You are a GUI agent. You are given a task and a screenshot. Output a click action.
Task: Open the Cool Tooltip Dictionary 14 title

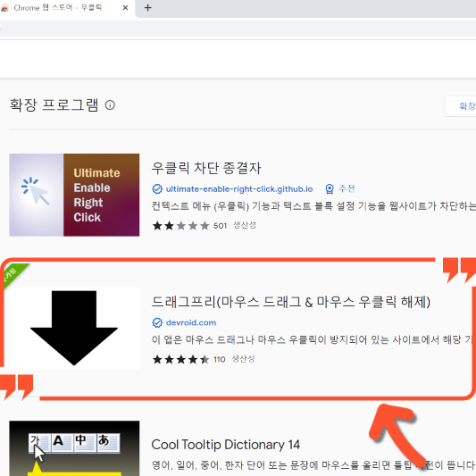click(x=226, y=445)
